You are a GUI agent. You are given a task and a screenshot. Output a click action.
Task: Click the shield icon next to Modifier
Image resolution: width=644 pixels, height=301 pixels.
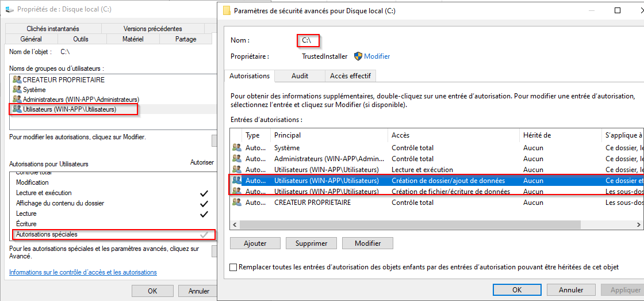(x=358, y=56)
